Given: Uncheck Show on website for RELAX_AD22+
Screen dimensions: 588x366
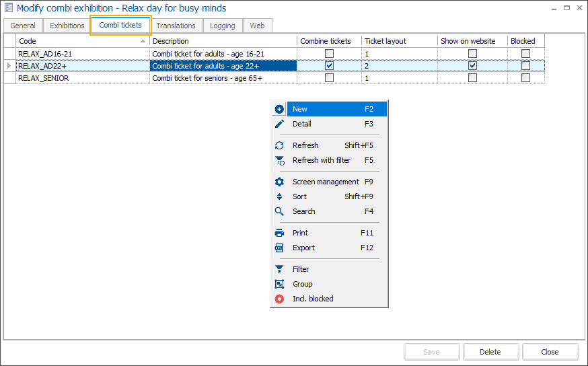Looking at the screenshot, I should pos(473,65).
